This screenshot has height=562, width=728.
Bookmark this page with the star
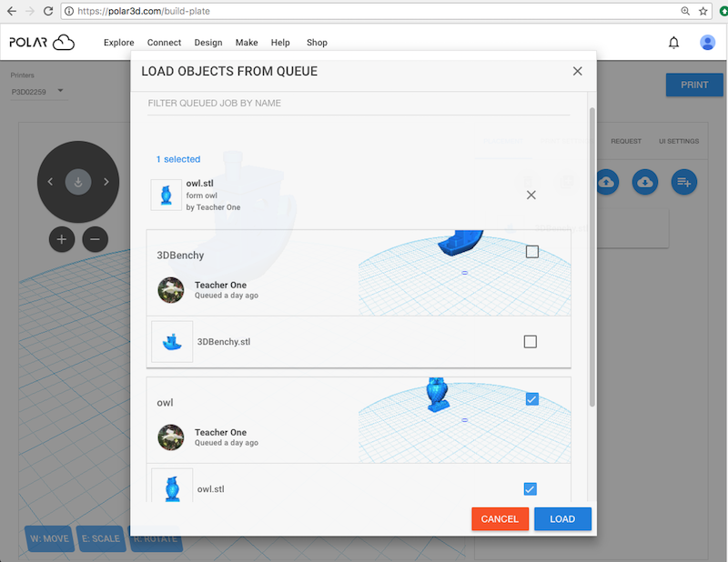tap(703, 11)
